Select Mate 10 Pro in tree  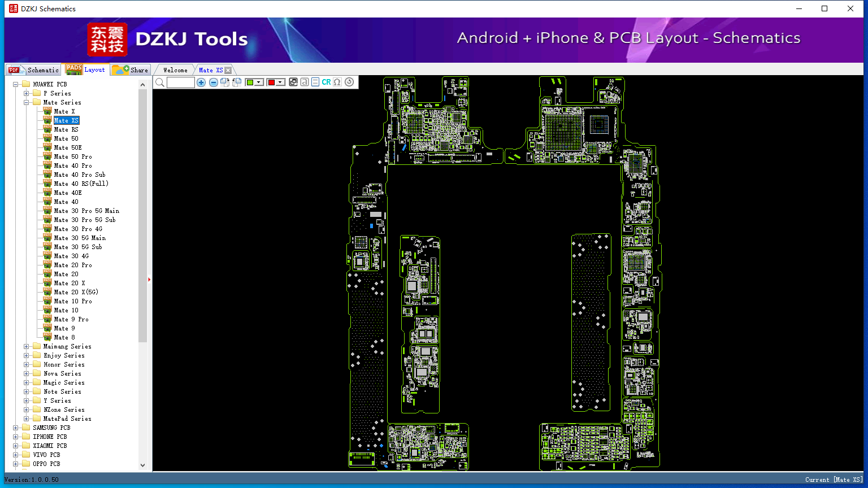(73, 301)
